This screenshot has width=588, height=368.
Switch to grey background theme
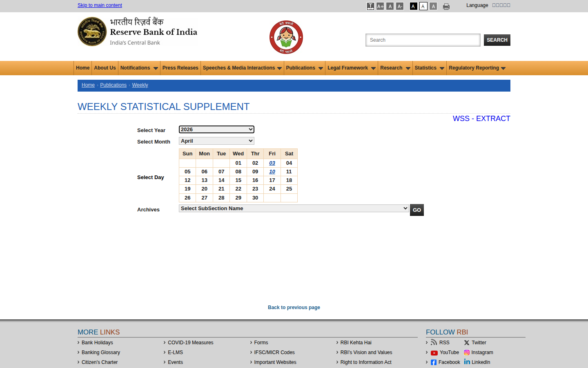[x=433, y=6]
